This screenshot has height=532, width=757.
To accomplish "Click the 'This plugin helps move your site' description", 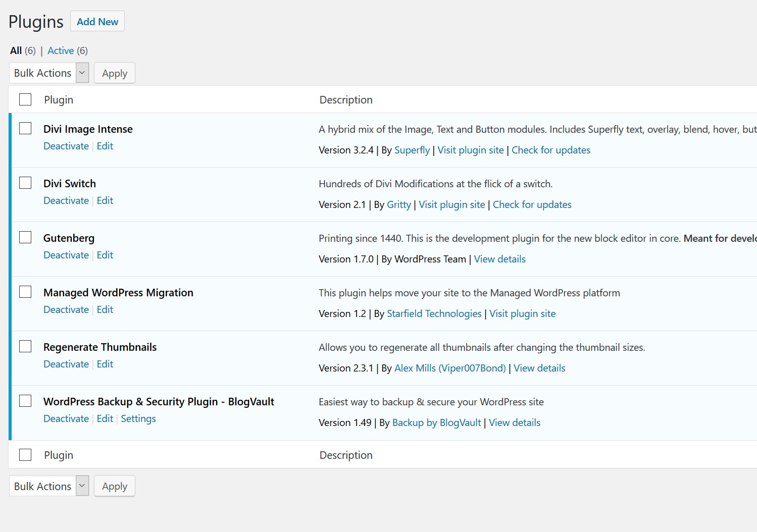I will (469, 293).
